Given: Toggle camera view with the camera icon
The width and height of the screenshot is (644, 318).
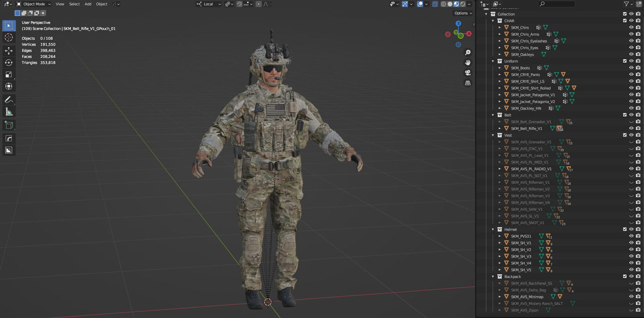Looking at the screenshot, I should click(468, 73).
